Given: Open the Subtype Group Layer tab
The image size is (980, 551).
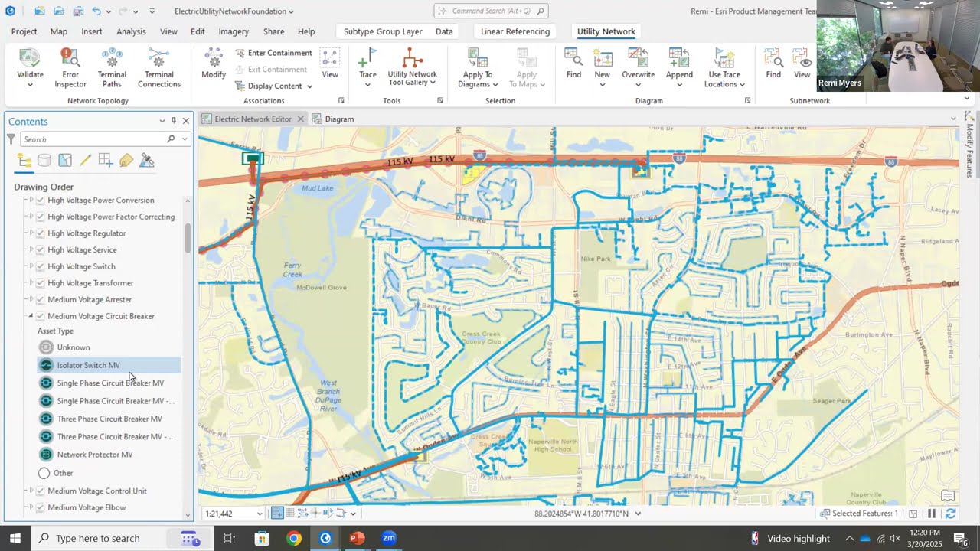Looking at the screenshot, I should (x=383, y=31).
